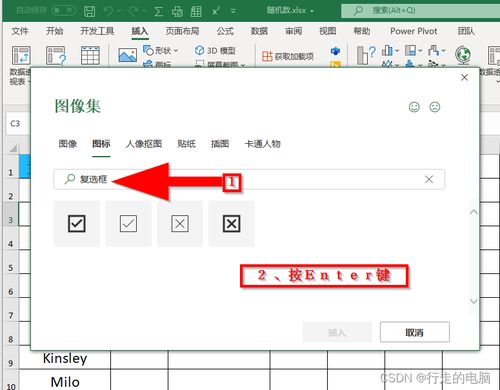Select the 图标 (Icons) tab in dialog
The width and height of the screenshot is (500, 390).
coord(101,144)
